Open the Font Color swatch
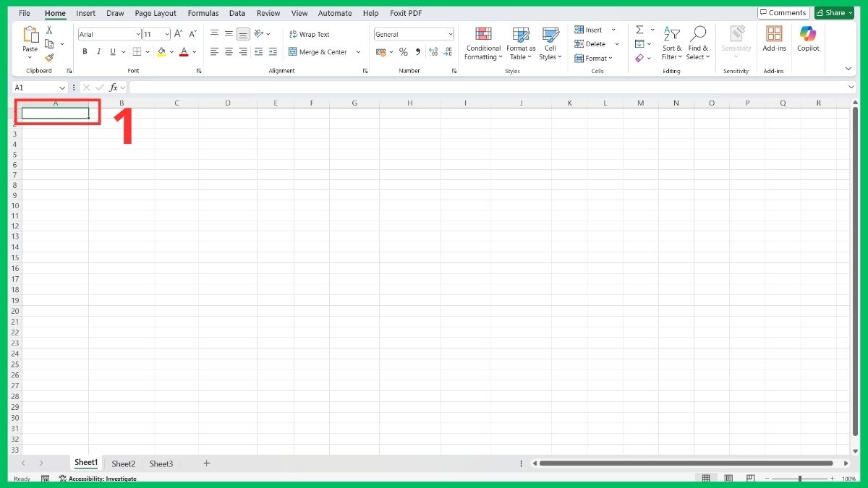Image resolution: width=868 pixels, height=488 pixels. point(185,51)
